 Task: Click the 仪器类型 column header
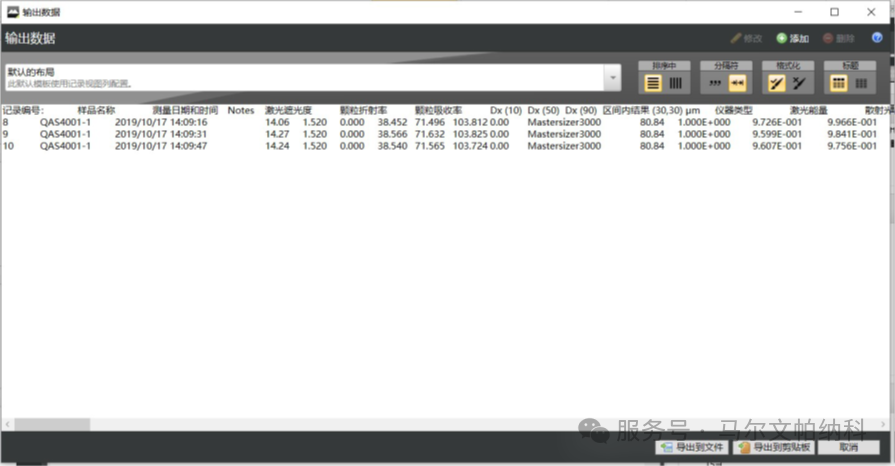coord(733,110)
